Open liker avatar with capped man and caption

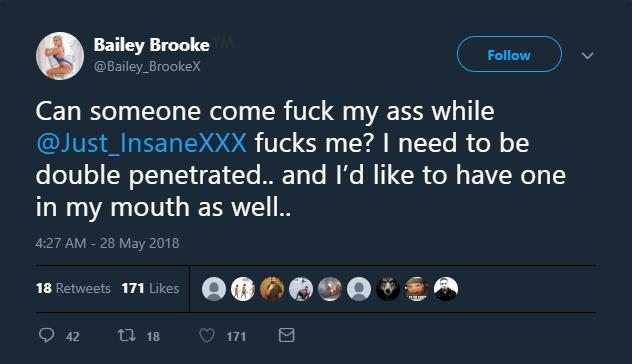pos(417,289)
